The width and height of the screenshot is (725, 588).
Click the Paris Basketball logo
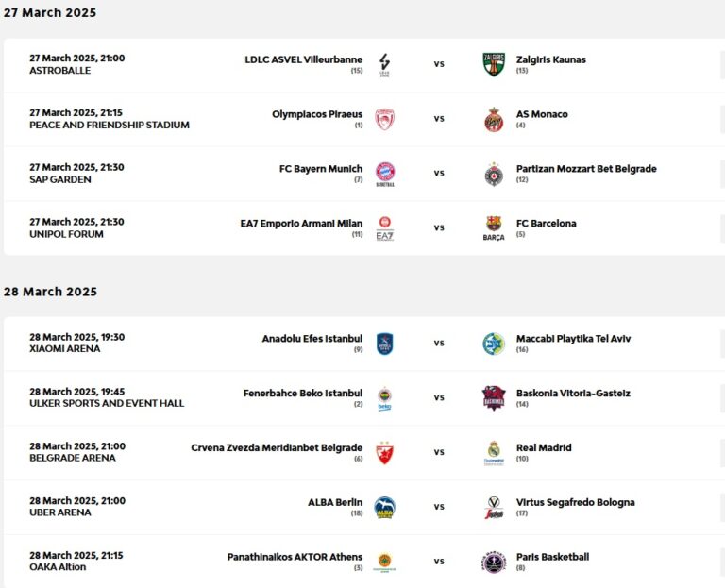pos(494,563)
